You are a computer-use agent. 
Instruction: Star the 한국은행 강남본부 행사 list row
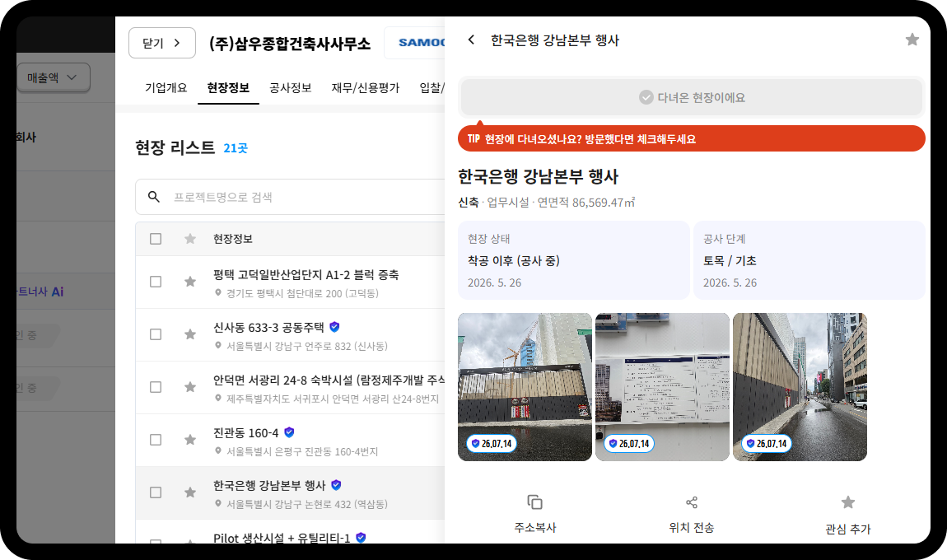(x=190, y=492)
